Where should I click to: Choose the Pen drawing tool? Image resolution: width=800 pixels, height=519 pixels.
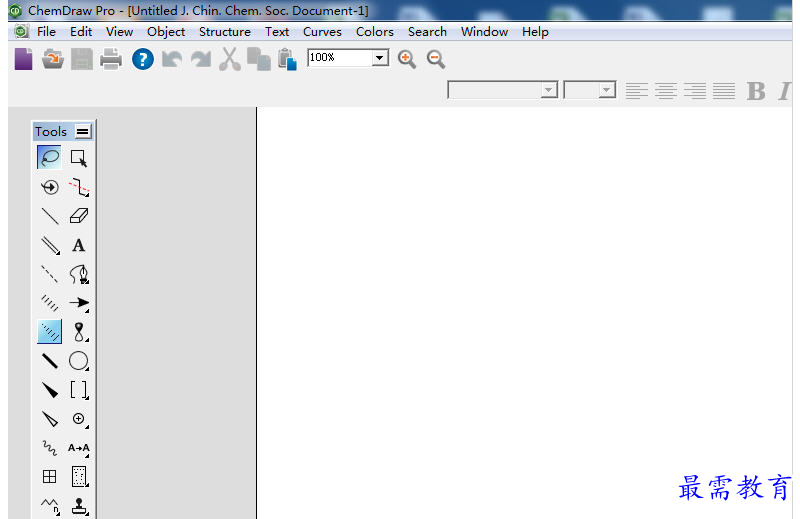pyautogui.click(x=79, y=274)
